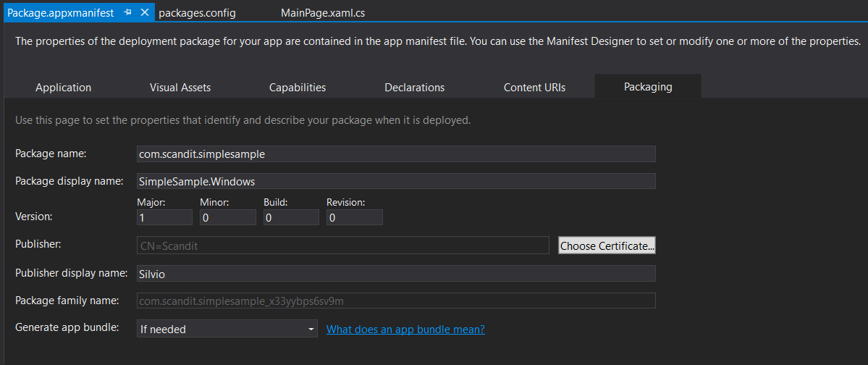Click the Package family name field
The image size is (868, 365).
(396, 301)
